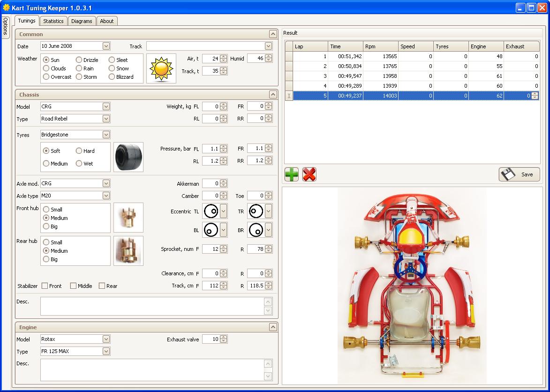550x392 pixels.
Task: Enable the Front stabilizer checkbox
Action: tap(45, 286)
